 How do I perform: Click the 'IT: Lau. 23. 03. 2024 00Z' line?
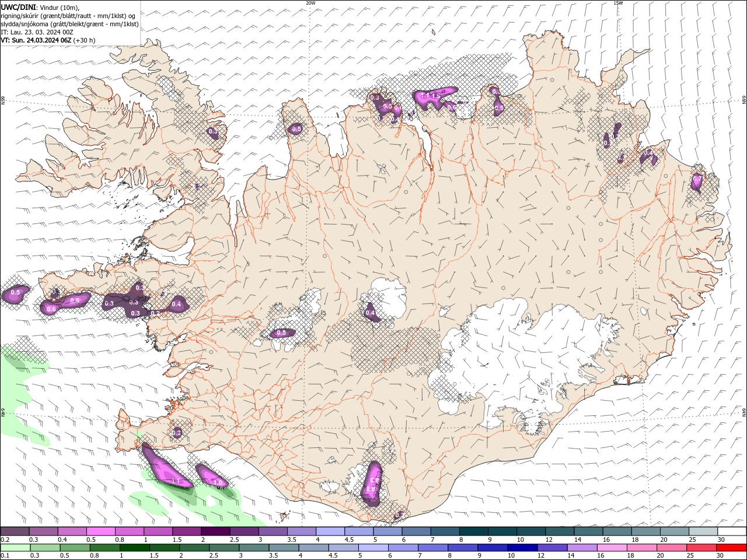(x=37, y=32)
